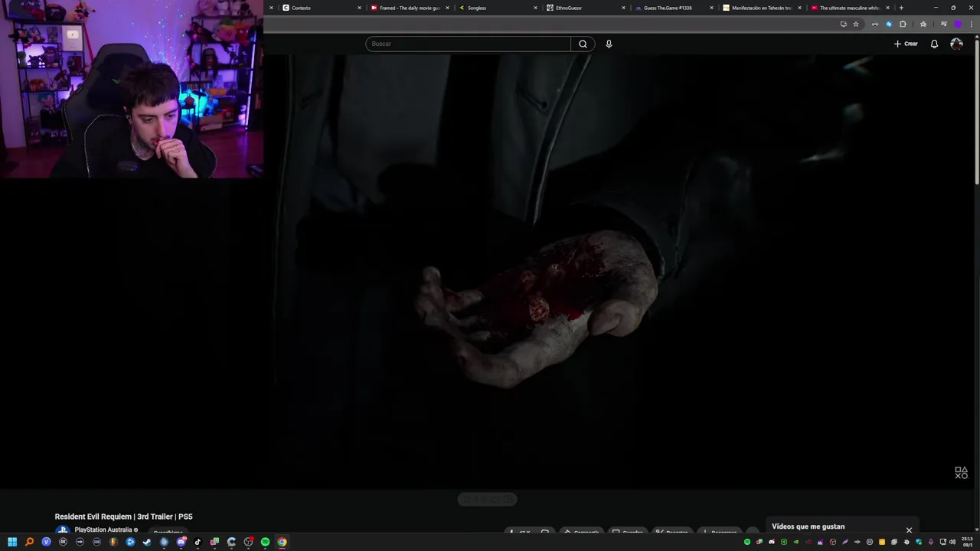Open the YouTube account avatar menu
Viewport: 980px width, 551px height.
point(956,44)
